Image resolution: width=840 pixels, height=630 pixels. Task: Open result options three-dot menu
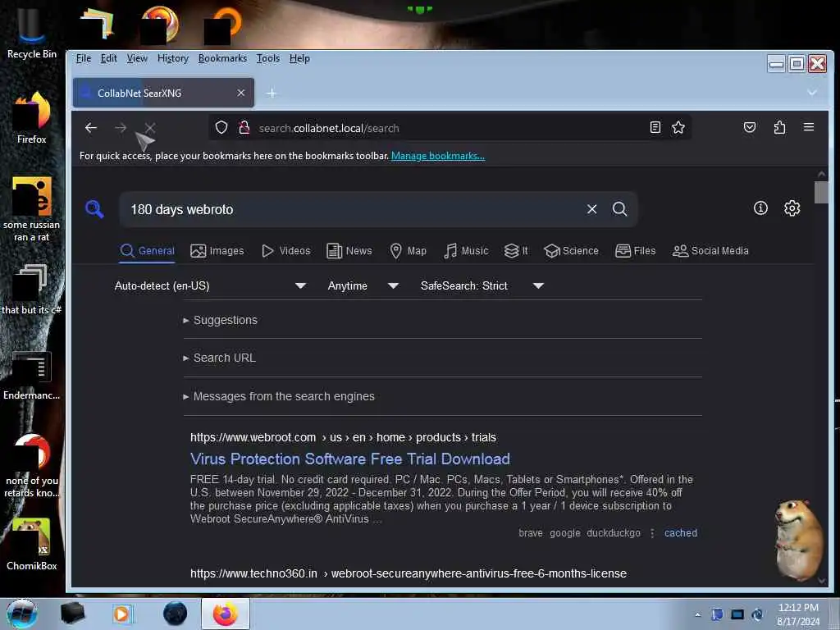pos(652,532)
